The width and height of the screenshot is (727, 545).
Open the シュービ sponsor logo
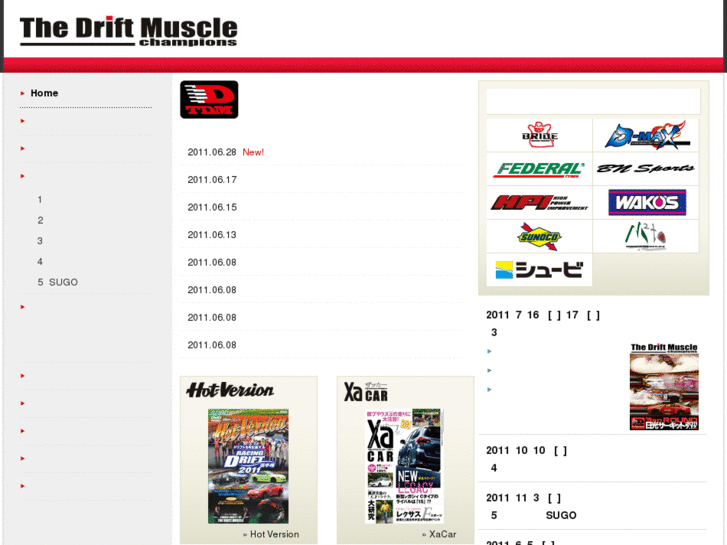pyautogui.click(x=539, y=270)
